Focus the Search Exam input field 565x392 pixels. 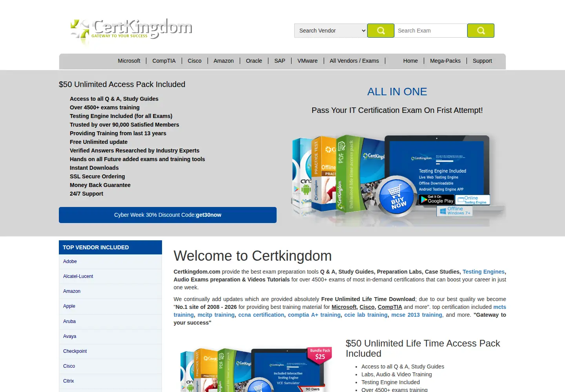coord(431,31)
